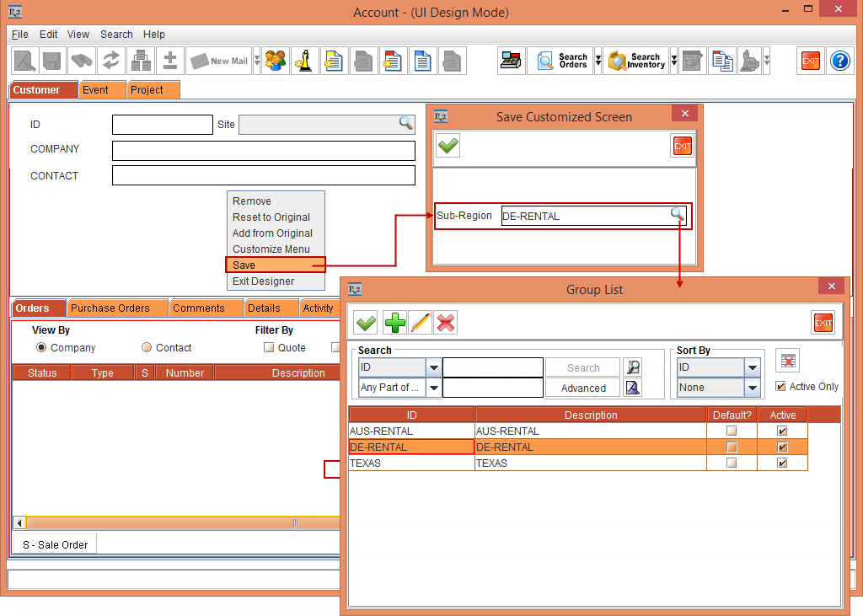This screenshot has height=616, width=863.
Task: Open the Sort By None dropdown
Action: (753, 388)
